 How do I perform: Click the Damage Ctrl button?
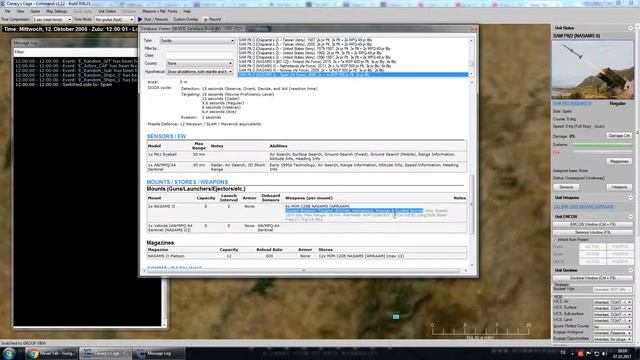(619, 136)
